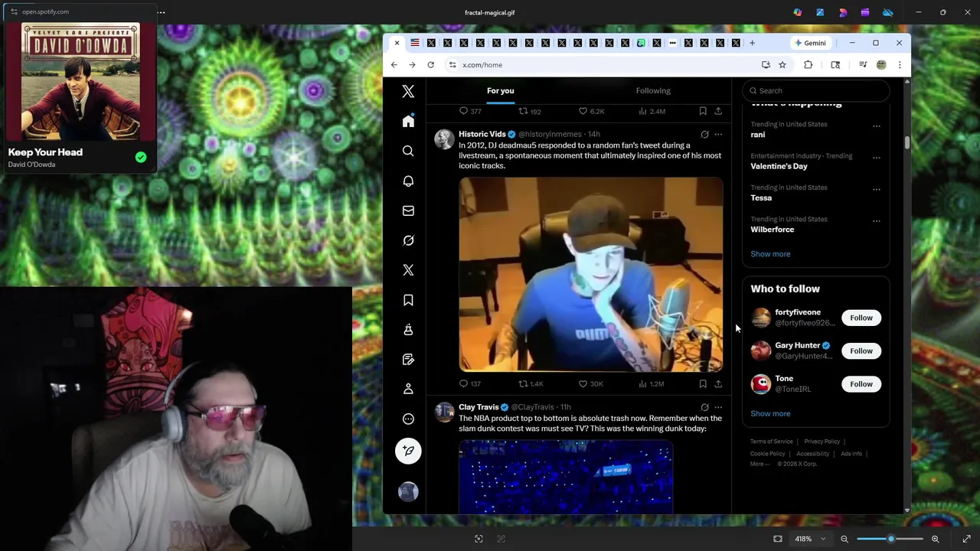
Task: Select the flag-icon browser tab
Action: (415, 43)
